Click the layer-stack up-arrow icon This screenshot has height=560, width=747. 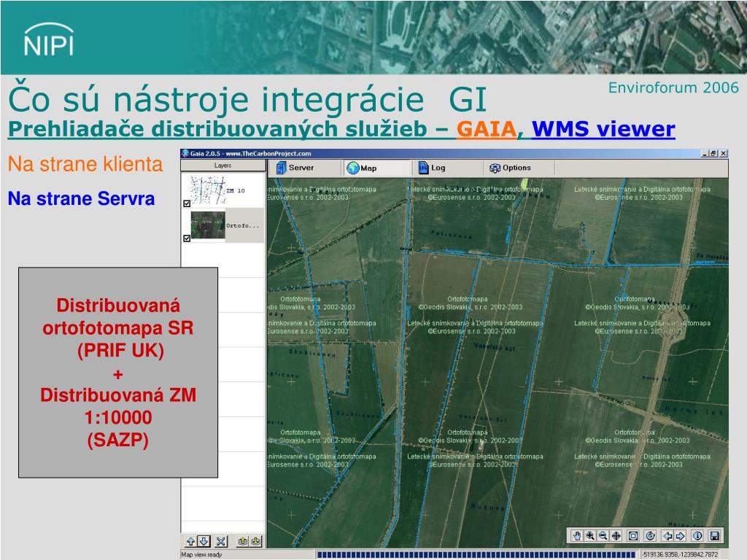(242, 542)
